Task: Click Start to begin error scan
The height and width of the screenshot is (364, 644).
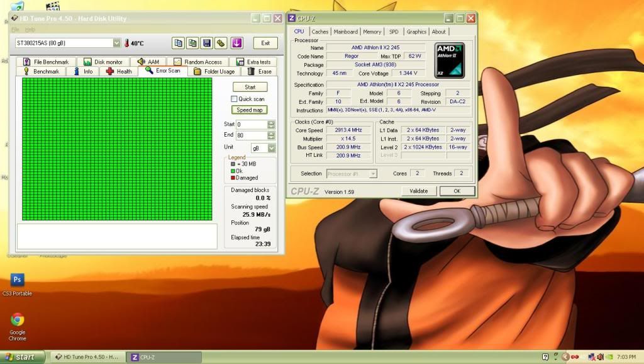Action: point(250,87)
